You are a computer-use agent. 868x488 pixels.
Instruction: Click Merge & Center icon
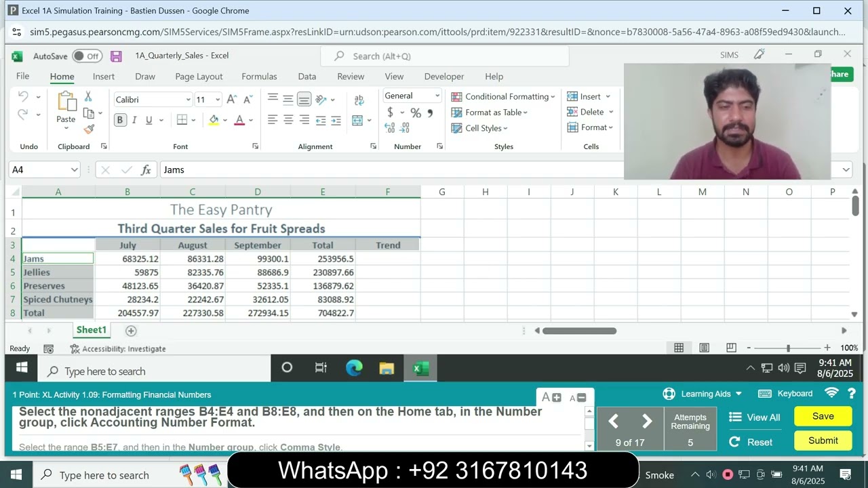[x=357, y=121]
